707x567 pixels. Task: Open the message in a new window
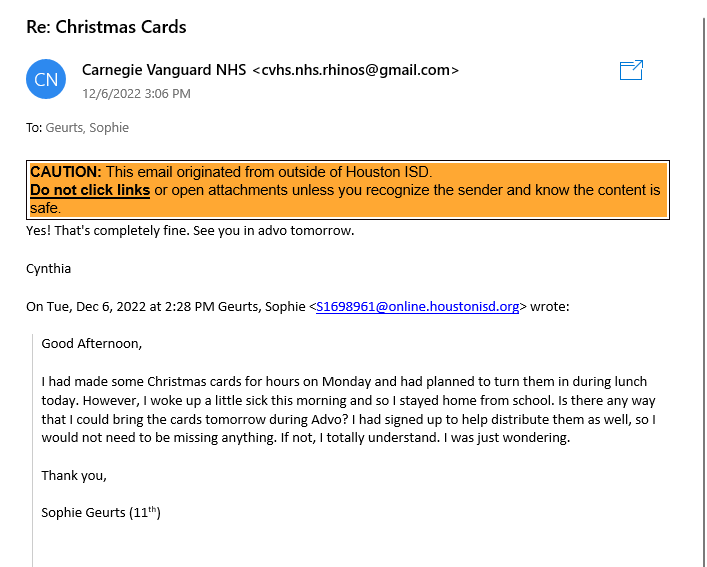(631, 70)
